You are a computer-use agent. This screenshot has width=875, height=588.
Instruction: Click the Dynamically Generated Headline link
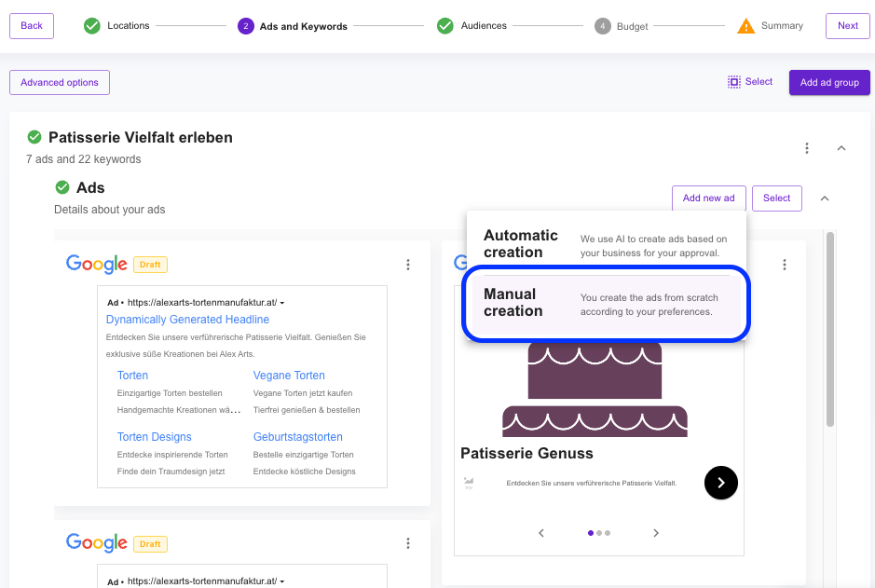tap(187, 320)
